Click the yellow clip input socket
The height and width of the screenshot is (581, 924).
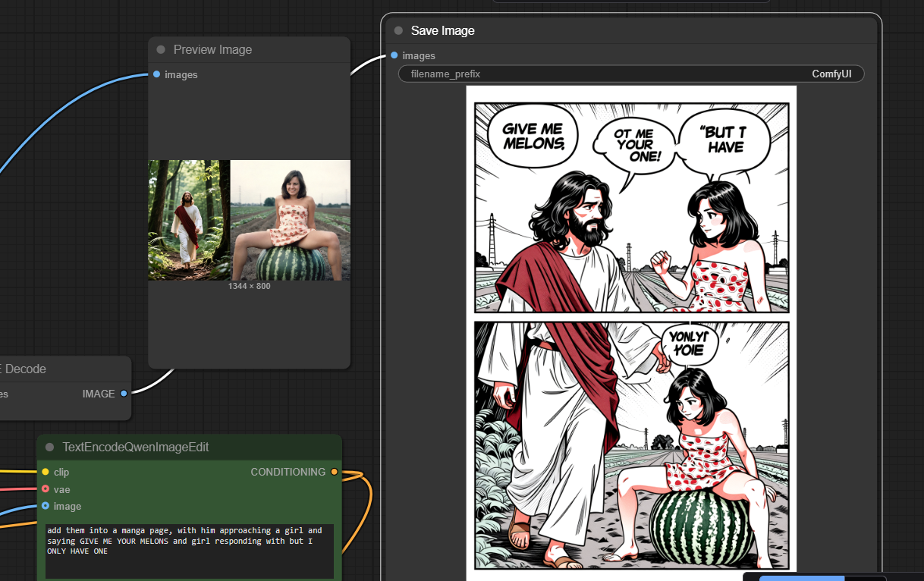click(x=46, y=472)
